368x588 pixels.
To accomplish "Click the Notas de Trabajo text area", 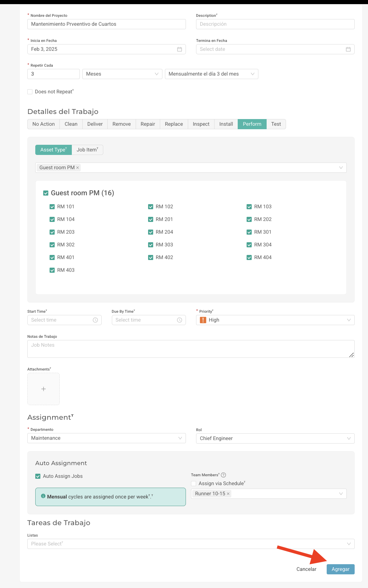I will [x=191, y=349].
